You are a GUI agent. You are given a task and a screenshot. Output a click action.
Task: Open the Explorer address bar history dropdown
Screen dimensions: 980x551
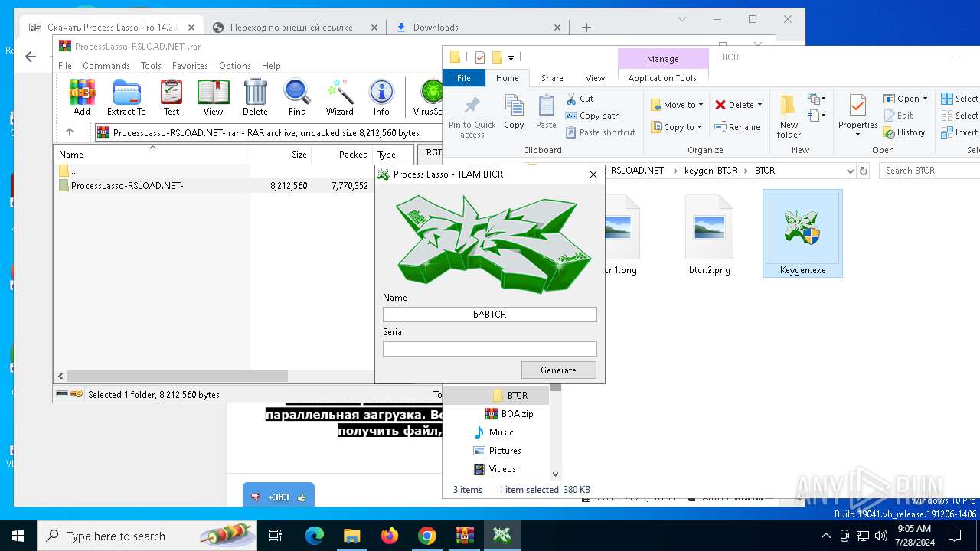tap(850, 171)
